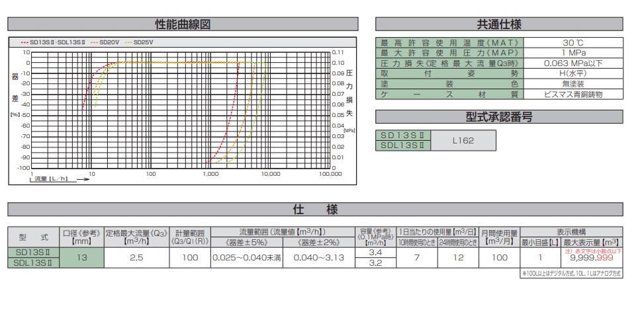Click the 100,000 flow axis value
Viewport: 644px width, 310px height.
point(330,174)
